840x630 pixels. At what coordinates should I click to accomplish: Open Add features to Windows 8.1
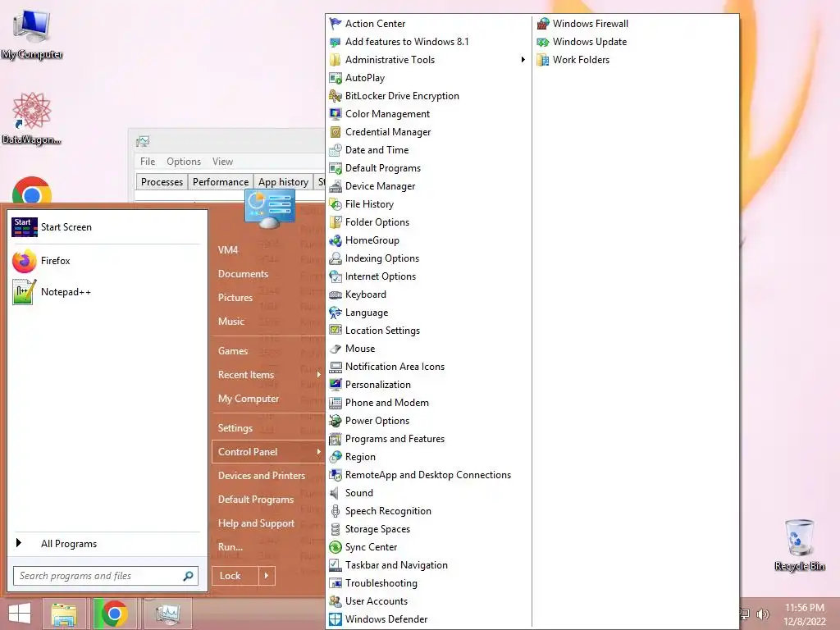point(407,42)
